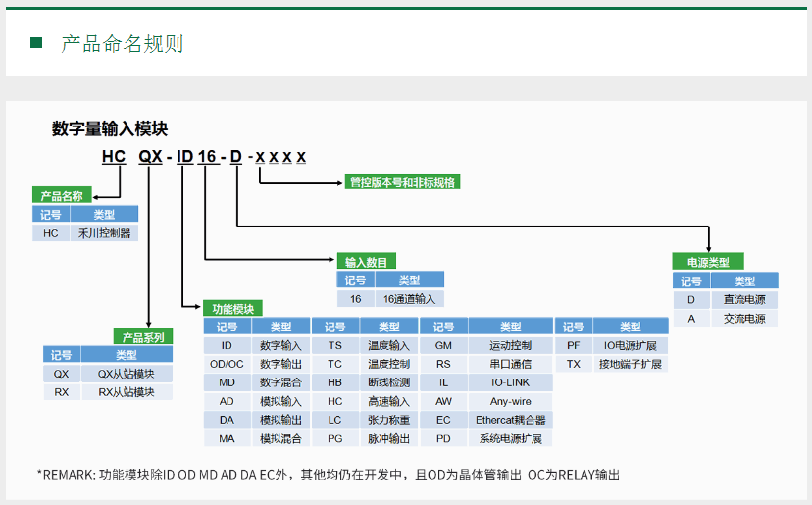This screenshot has height=505, width=812.
Task: Click the LC code cell
Action: (x=335, y=420)
